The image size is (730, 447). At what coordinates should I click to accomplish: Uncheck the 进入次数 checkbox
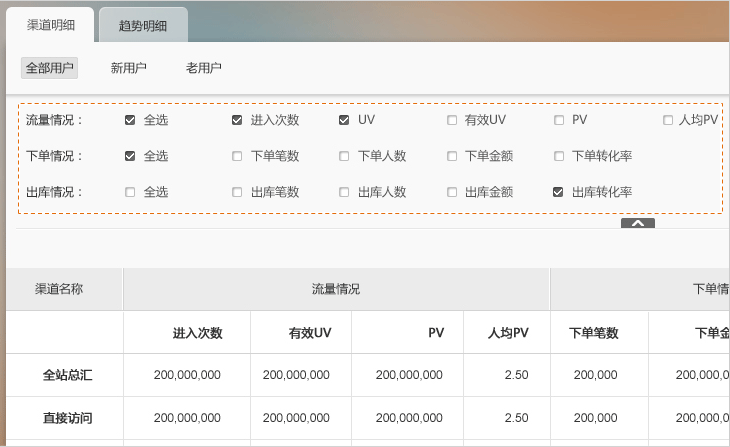point(237,120)
